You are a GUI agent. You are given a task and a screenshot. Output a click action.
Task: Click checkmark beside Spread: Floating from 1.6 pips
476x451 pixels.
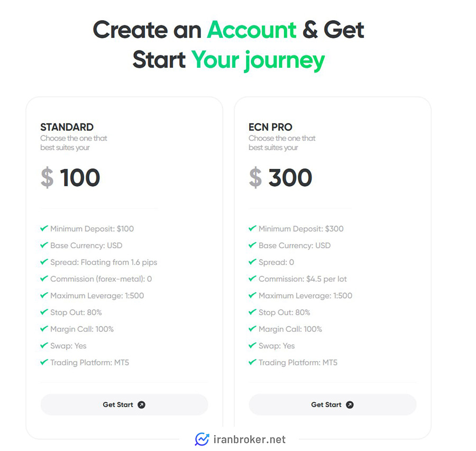[x=44, y=261]
